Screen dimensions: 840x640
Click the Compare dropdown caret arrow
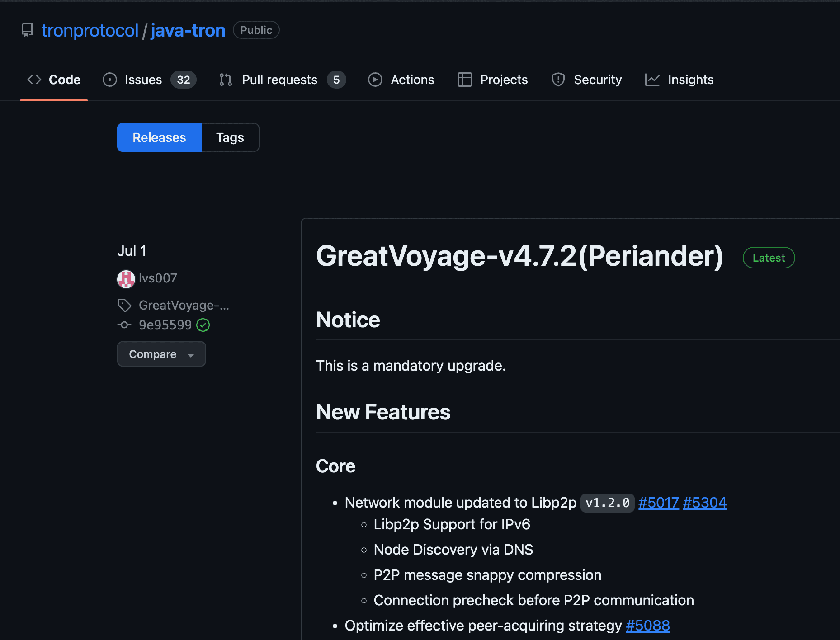(x=190, y=355)
